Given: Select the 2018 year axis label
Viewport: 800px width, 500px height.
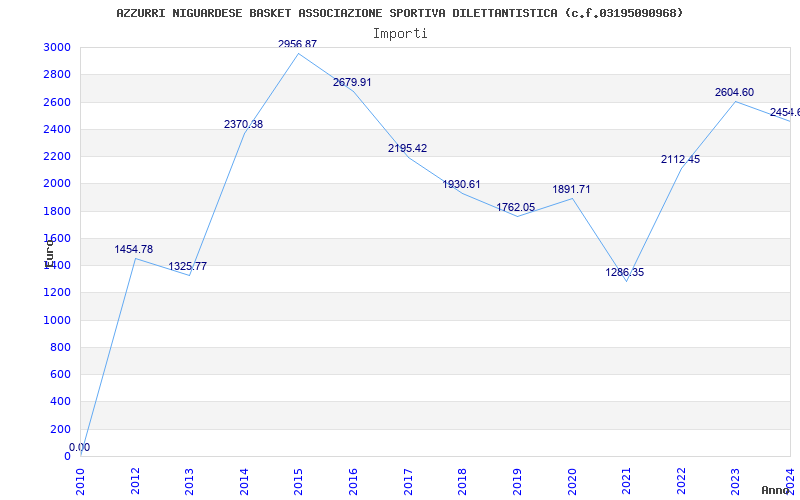Looking at the screenshot, I should [x=462, y=482].
